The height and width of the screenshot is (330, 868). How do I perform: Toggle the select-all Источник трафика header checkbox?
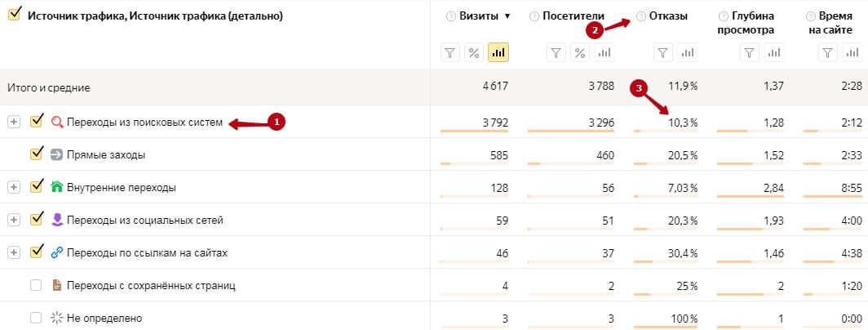15,15
